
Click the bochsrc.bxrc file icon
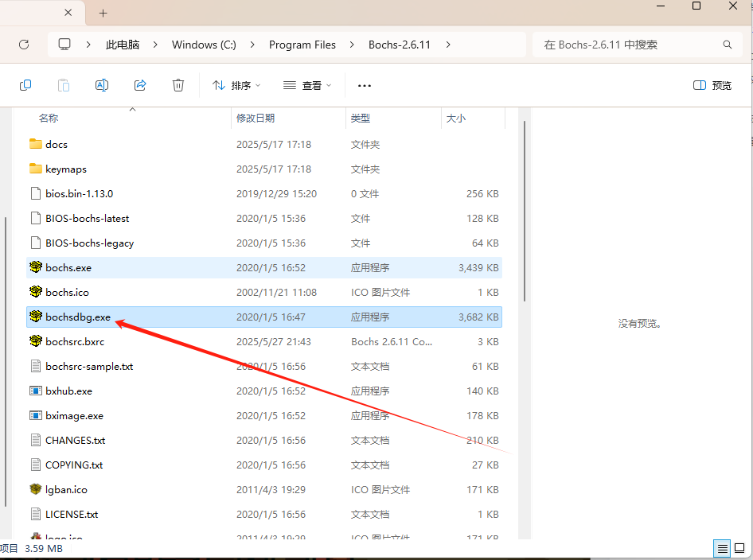pyautogui.click(x=36, y=341)
